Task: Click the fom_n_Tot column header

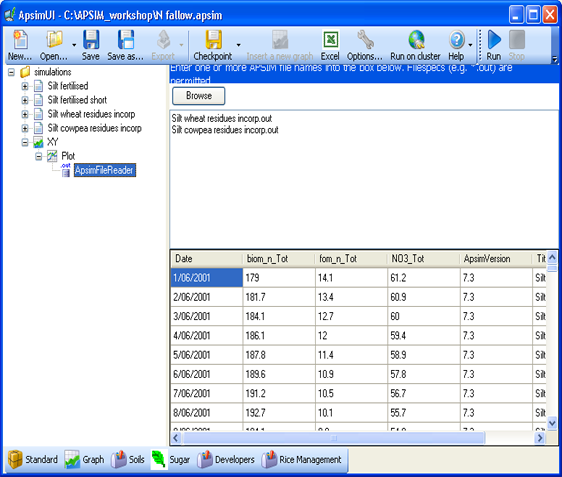Action: [x=351, y=259]
